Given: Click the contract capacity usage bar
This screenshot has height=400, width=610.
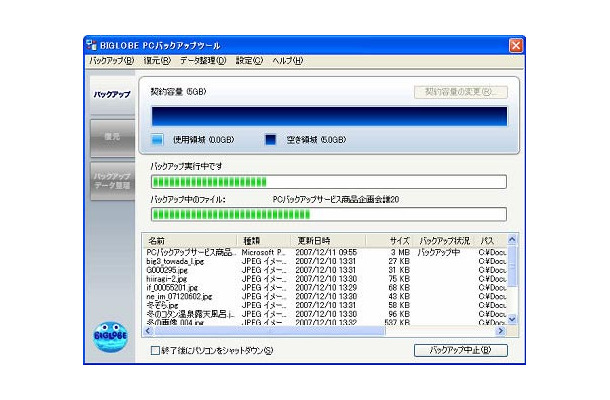Looking at the screenshot, I should pos(329,116).
